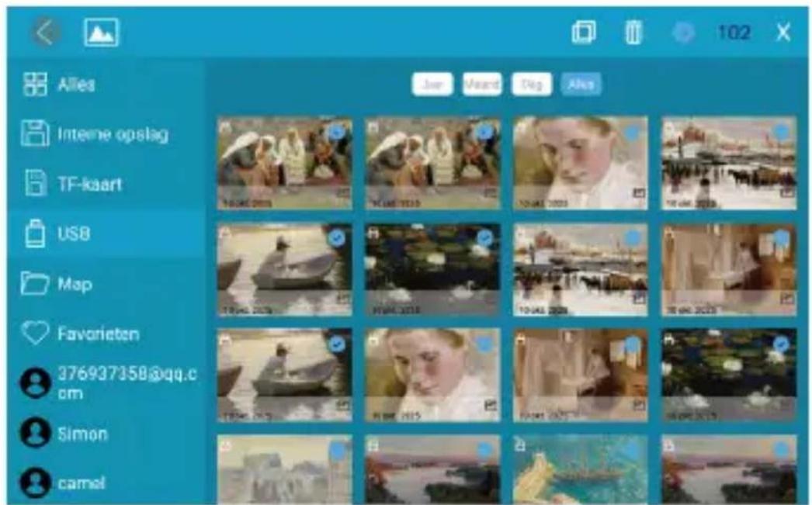
Task: Open Interne opslag storage source
Action: tap(106, 134)
